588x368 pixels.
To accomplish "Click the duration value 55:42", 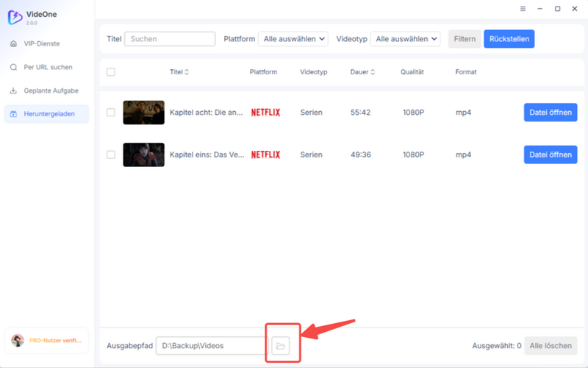I will point(360,113).
